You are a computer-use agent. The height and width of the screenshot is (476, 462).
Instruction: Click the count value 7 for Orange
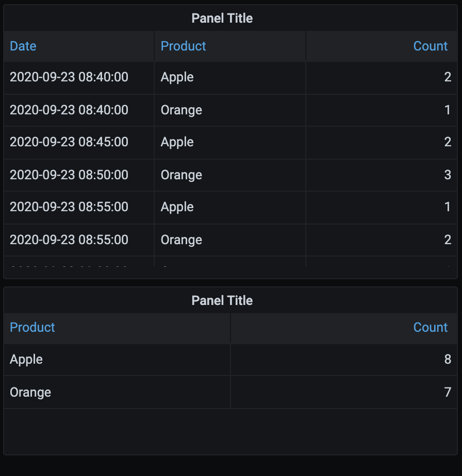pos(448,393)
